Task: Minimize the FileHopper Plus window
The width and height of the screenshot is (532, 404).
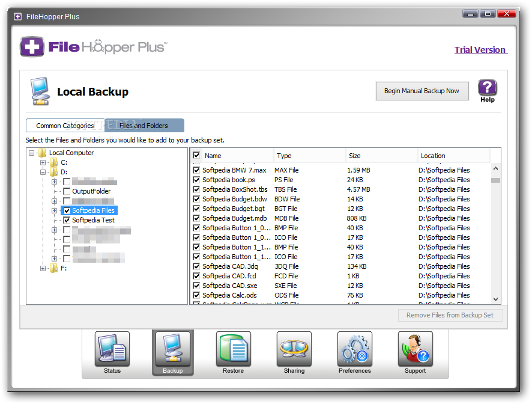Action: coord(470,14)
